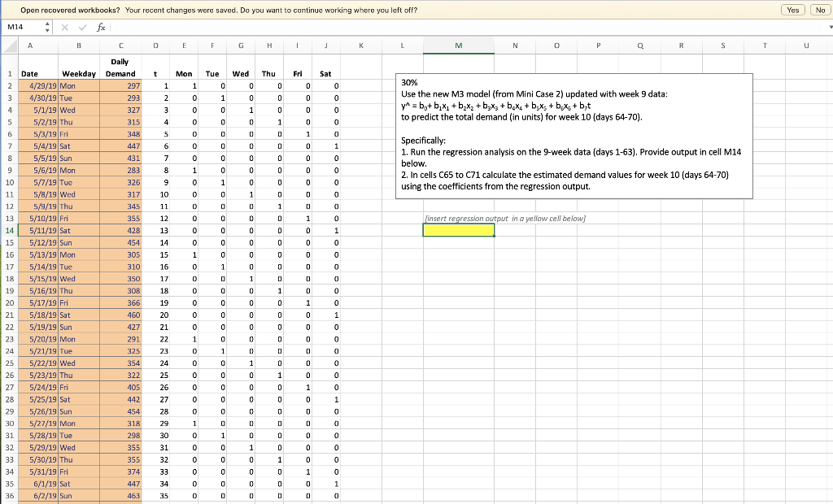Click the date cell 4/29/19
The height and width of the screenshot is (504, 833).
coord(37,86)
